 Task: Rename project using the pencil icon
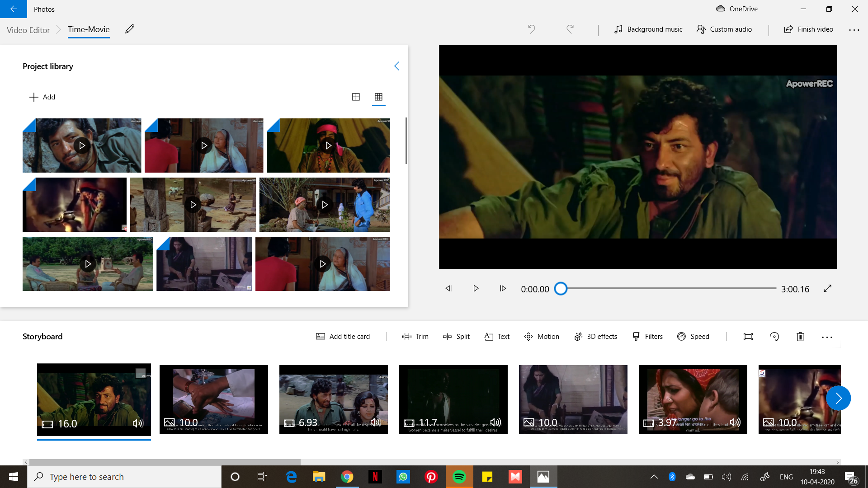pyautogui.click(x=130, y=29)
